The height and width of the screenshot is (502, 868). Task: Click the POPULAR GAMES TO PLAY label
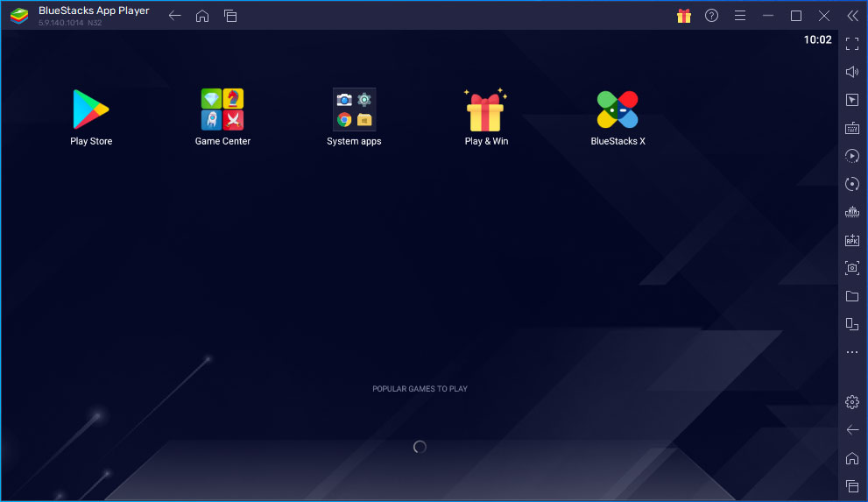(x=420, y=389)
